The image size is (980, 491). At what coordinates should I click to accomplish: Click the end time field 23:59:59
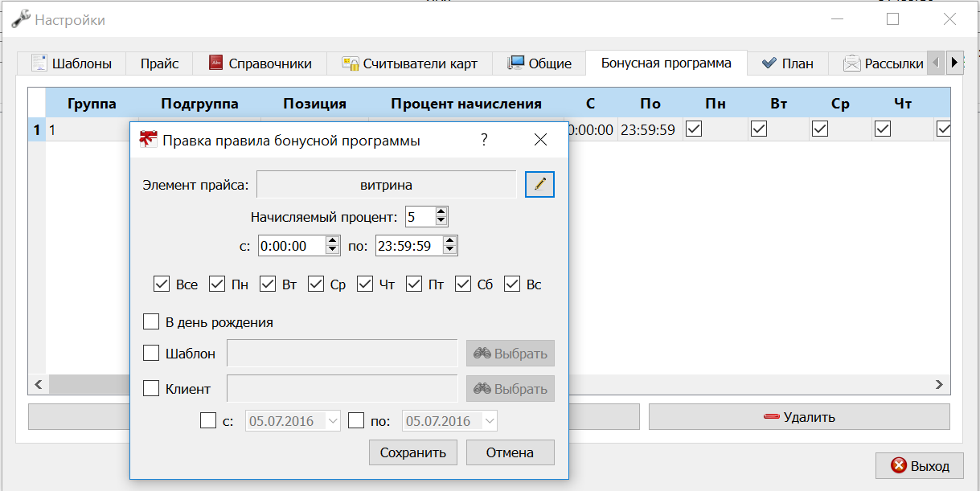[410, 246]
